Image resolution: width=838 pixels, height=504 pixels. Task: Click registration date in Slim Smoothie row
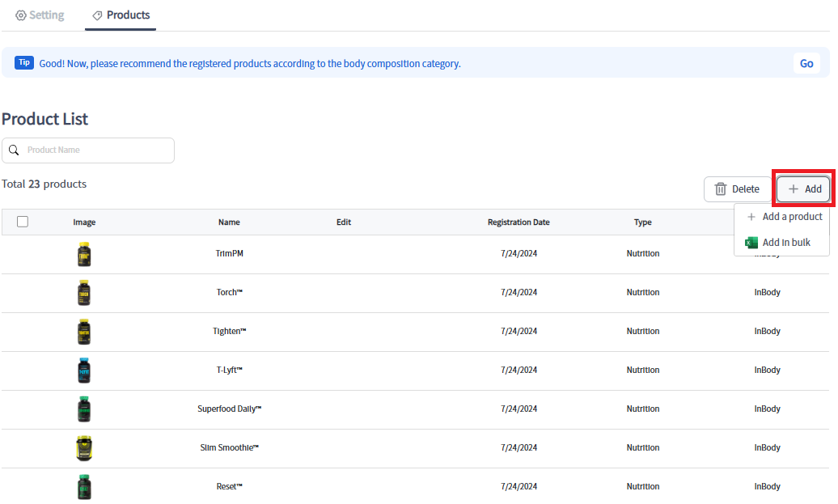tap(519, 448)
